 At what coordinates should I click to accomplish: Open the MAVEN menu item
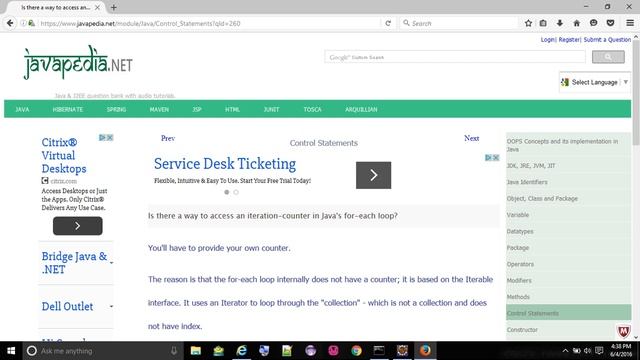(x=159, y=109)
